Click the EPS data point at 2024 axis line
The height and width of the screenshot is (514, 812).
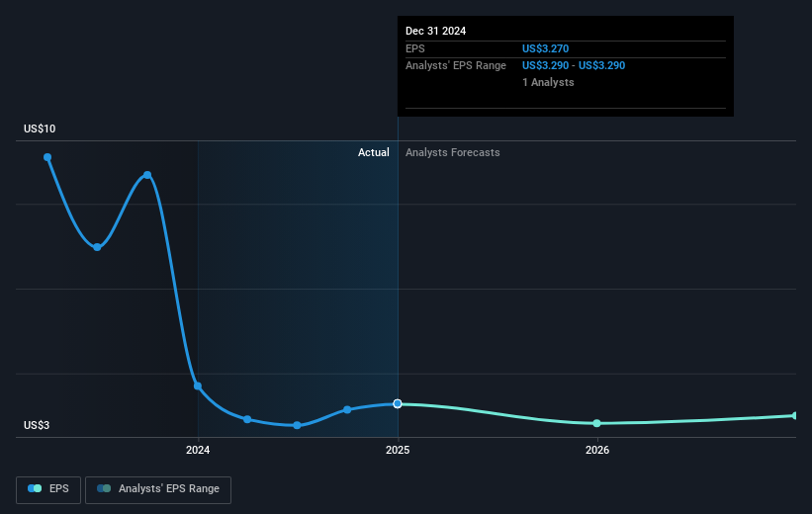[x=198, y=386]
